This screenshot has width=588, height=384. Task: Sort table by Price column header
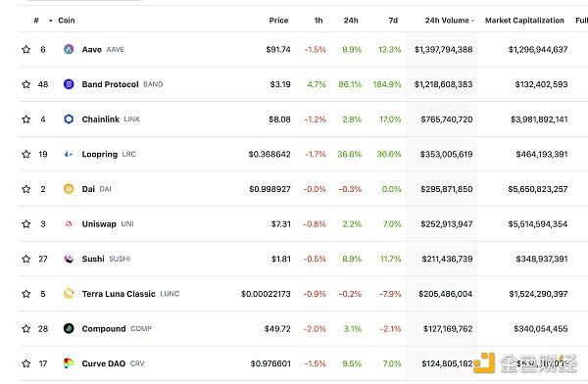(x=278, y=21)
